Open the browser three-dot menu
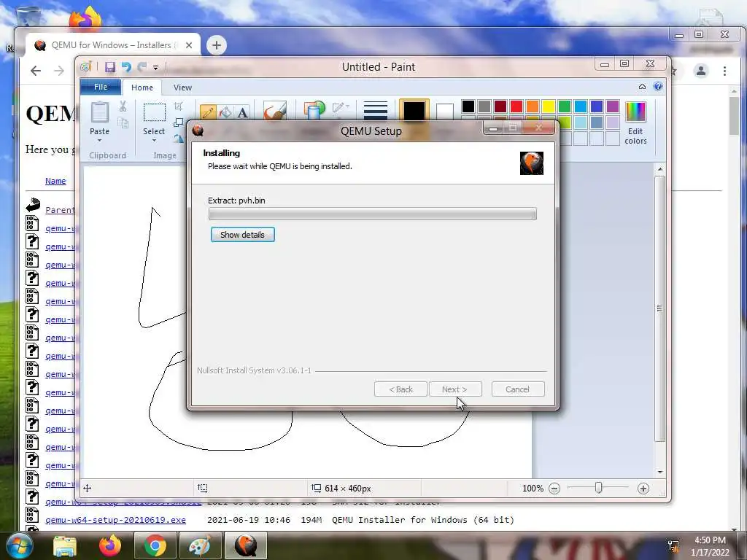 pos(724,71)
